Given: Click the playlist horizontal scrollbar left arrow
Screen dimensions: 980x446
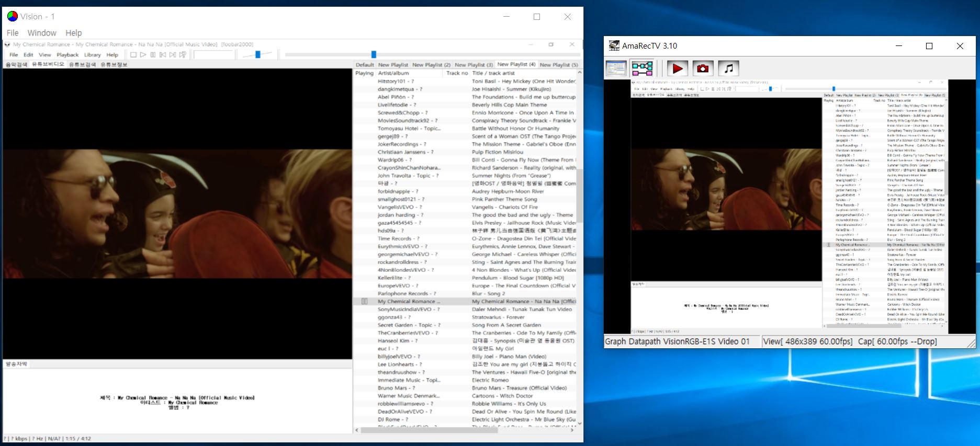Looking at the screenshot, I should pyautogui.click(x=357, y=430).
